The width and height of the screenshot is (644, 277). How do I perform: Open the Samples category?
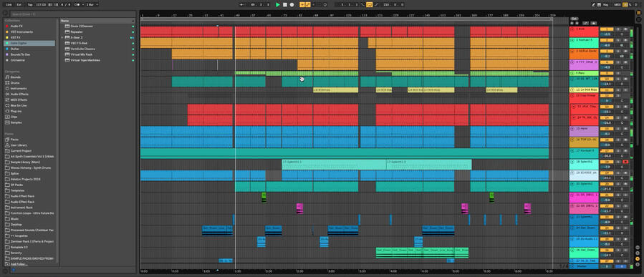pos(16,122)
